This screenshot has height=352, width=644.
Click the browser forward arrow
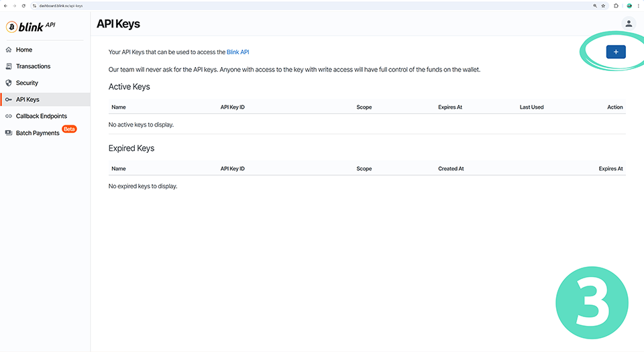tap(14, 5)
